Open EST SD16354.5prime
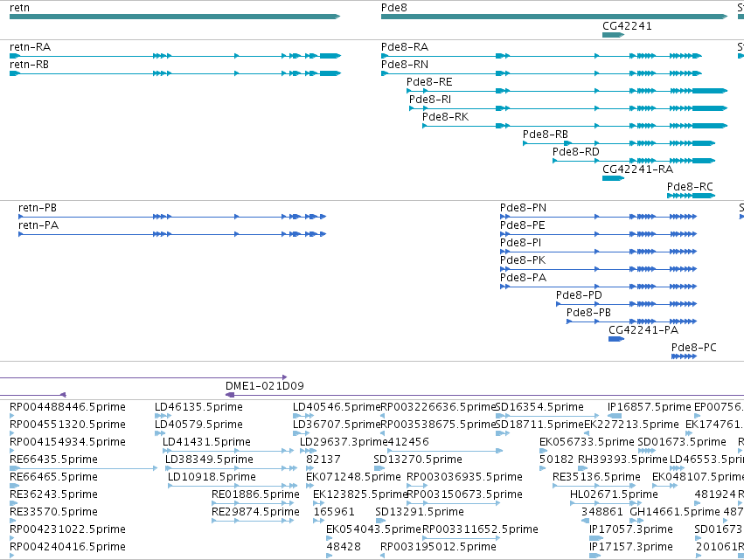Screen dimensions: 744x560 pos(539,407)
